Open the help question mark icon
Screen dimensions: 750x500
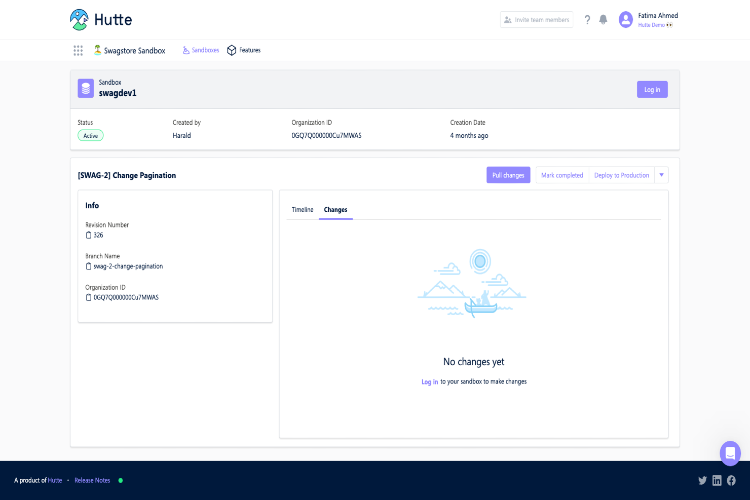click(x=587, y=20)
